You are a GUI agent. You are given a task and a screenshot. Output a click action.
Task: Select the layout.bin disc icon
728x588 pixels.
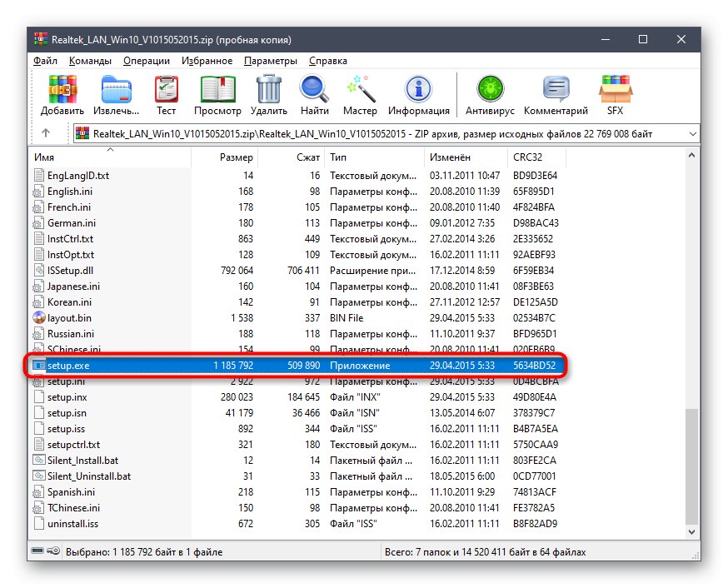pos(39,317)
